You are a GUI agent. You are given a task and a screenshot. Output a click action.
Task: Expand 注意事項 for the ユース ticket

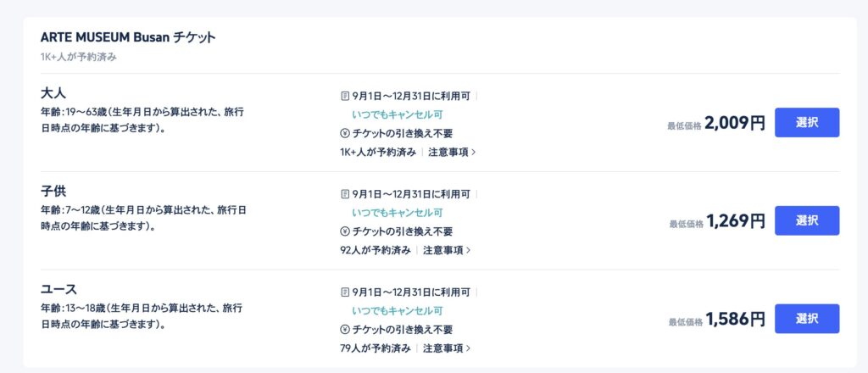(447, 348)
